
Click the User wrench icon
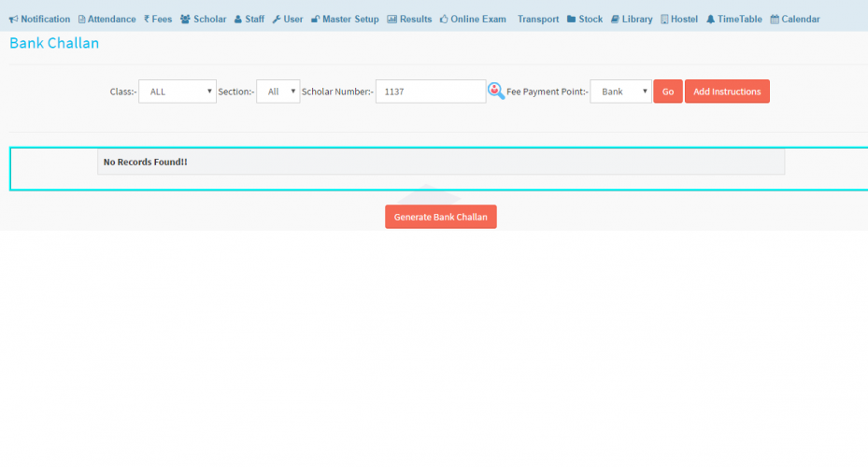pos(277,20)
